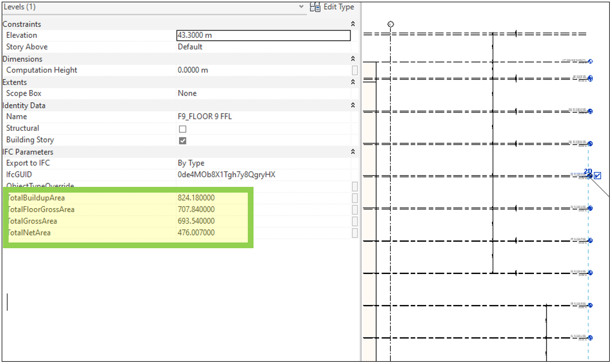Click the topmost level head bubble in the view
The width and height of the screenshot is (612, 364).
click(x=590, y=61)
